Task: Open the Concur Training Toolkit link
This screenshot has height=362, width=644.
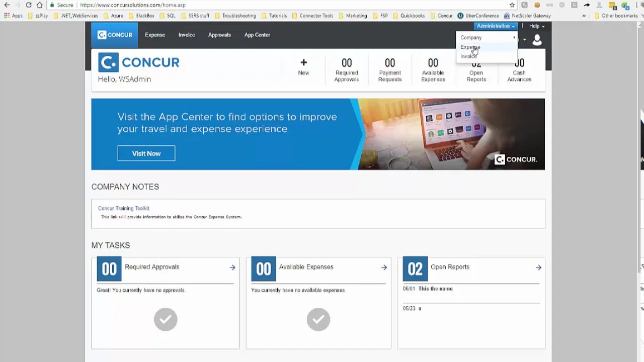Action: (124, 208)
